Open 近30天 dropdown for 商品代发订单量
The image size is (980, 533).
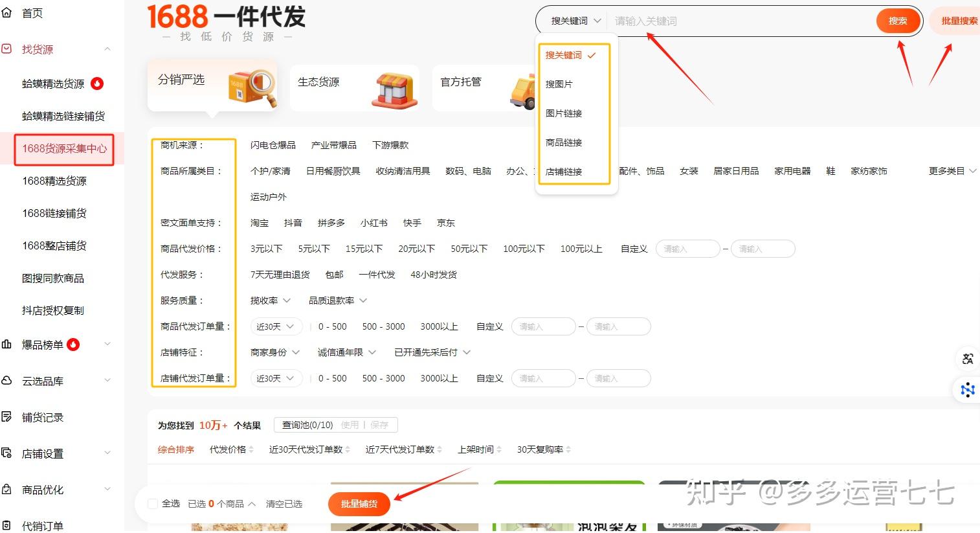[276, 326]
